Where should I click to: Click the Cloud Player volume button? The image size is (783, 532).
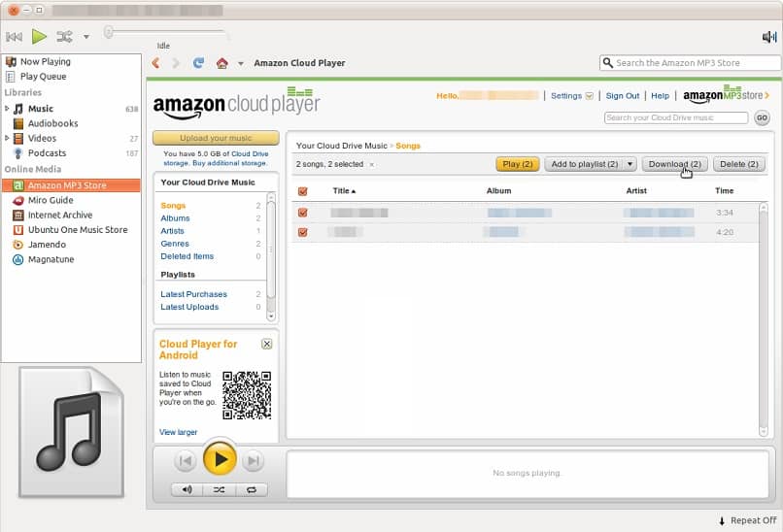[187, 490]
